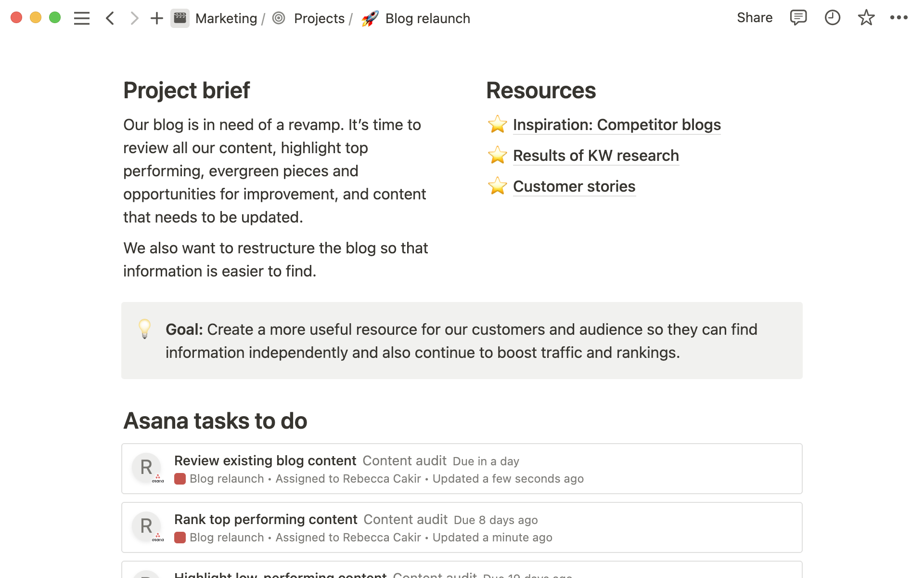Click the Share button

coord(755,18)
